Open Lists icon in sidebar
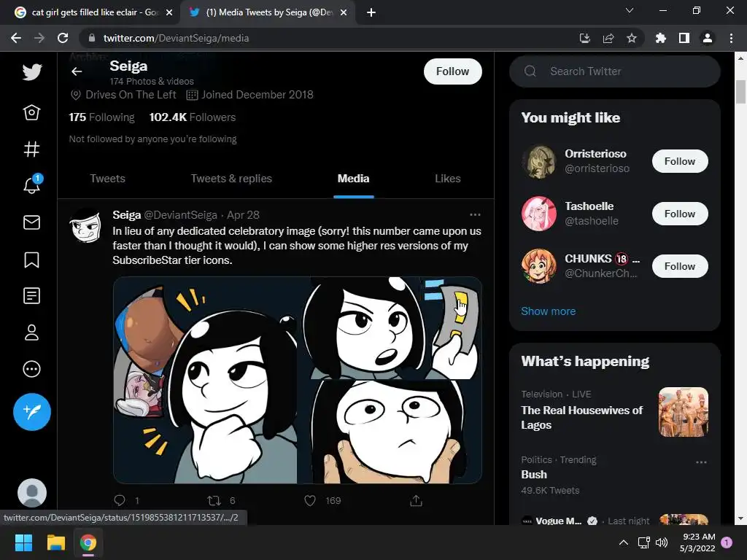747x560 pixels. pos(32,296)
